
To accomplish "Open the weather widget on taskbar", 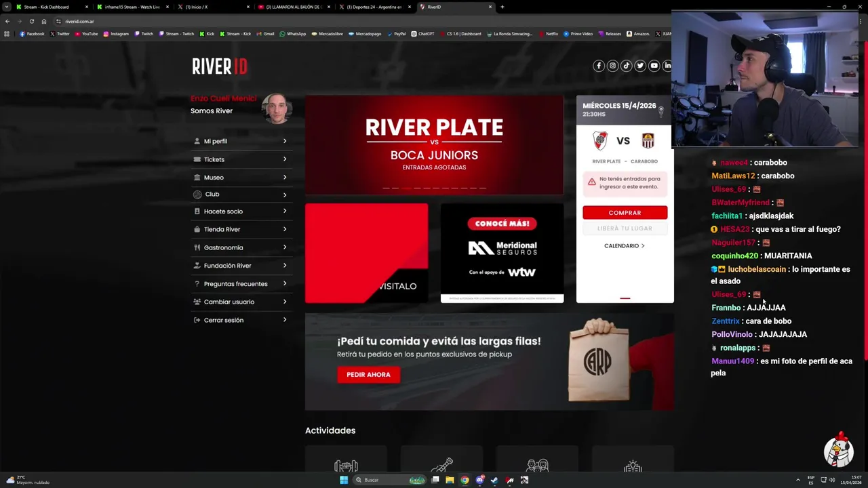I will [27, 480].
